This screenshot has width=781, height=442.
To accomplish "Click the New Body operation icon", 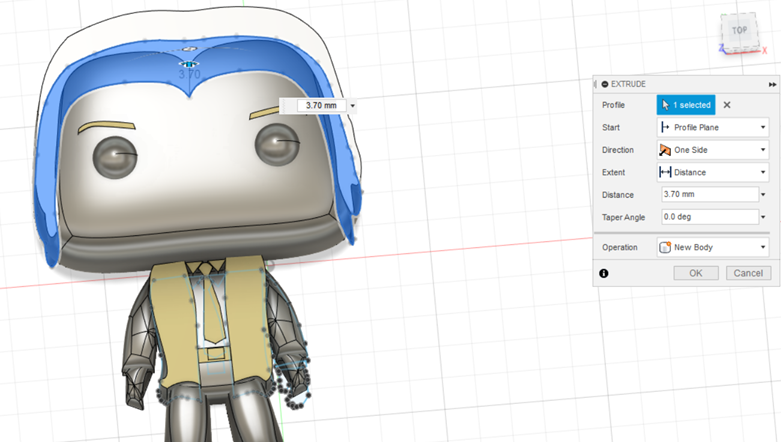I will tap(665, 247).
